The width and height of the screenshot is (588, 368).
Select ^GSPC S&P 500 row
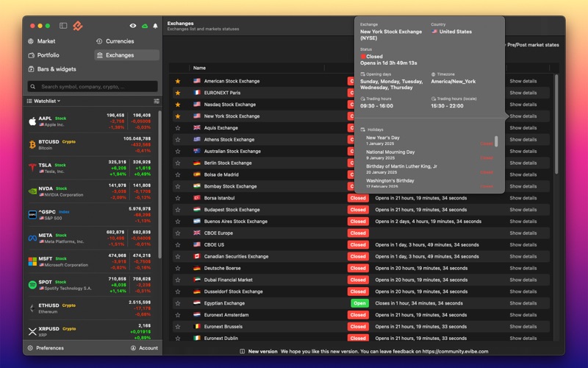pyautogui.click(x=90, y=215)
